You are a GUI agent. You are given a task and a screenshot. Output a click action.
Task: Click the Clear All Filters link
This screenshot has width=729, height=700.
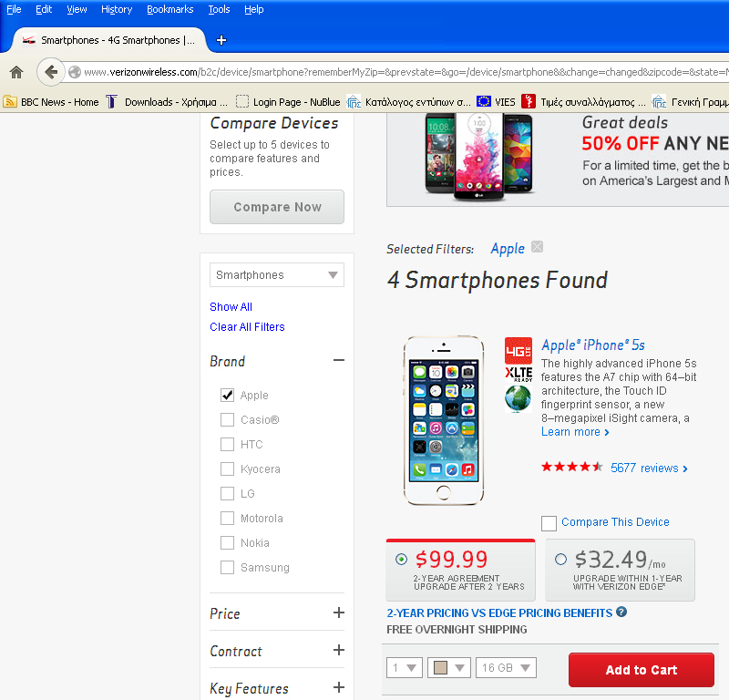pyautogui.click(x=247, y=327)
